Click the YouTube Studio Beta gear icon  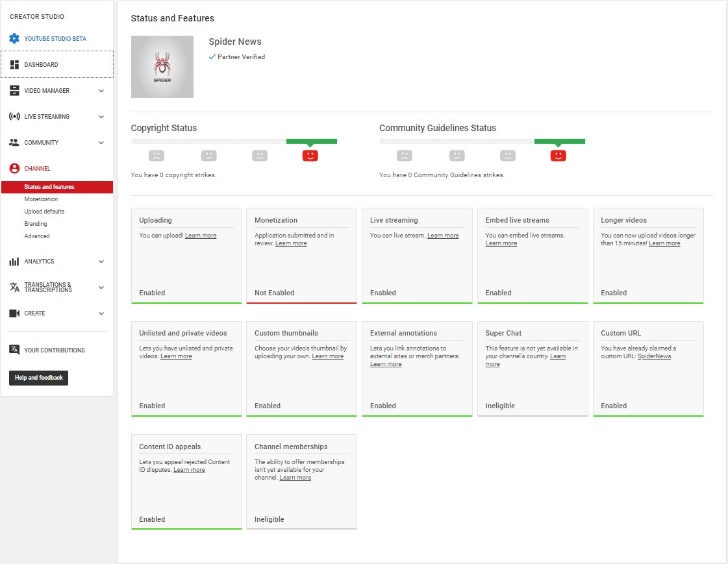click(14, 38)
